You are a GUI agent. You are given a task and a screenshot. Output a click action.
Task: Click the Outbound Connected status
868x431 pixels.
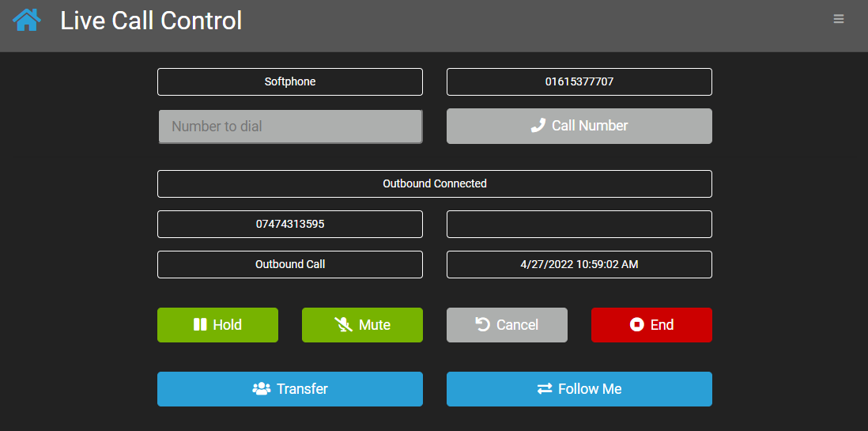(435, 184)
